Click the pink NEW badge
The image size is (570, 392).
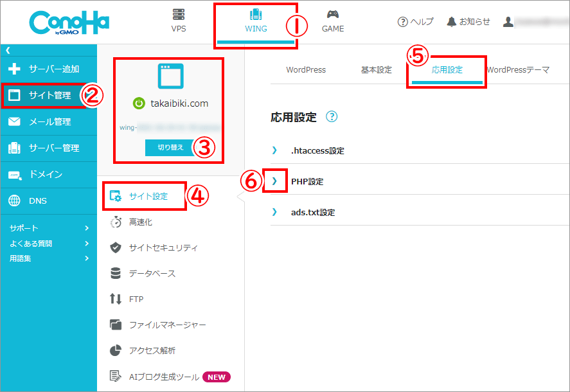click(217, 377)
